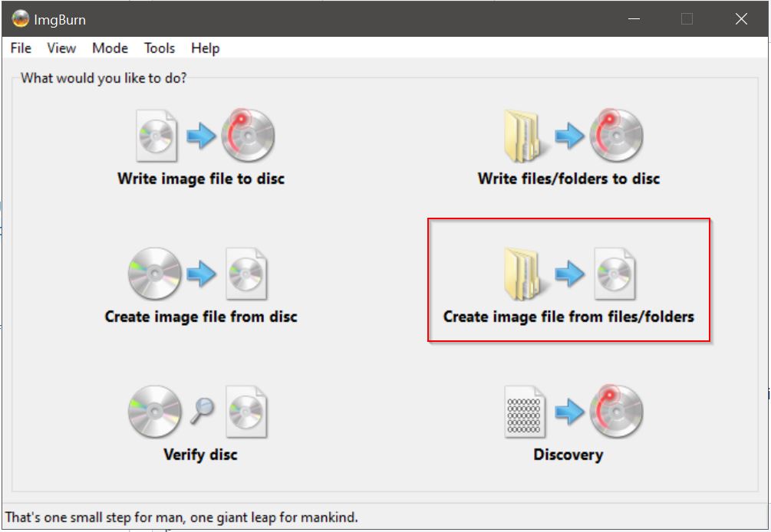This screenshot has width=771, height=532.
Task: Select the 'Write image file to disc' label
Action: point(201,179)
